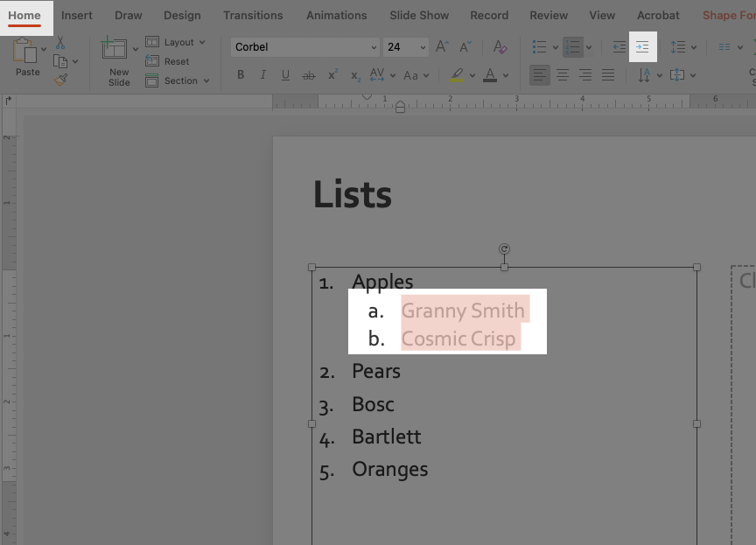Toggle Bold formatting
The width and height of the screenshot is (756, 545).
coord(241,76)
